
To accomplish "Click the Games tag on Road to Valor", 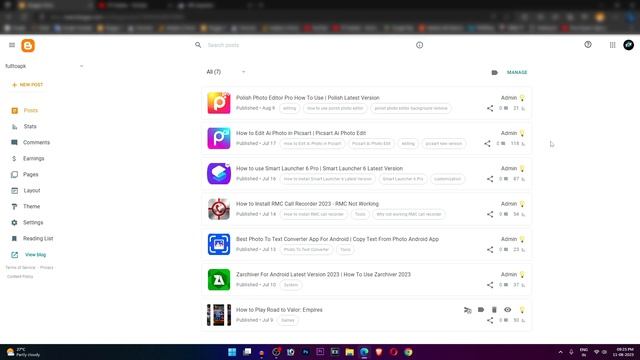I will [x=288, y=320].
